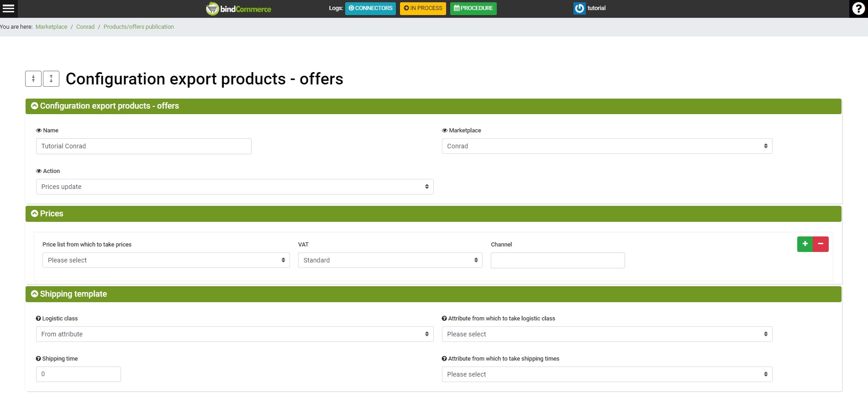
Task: Click the Logistic class help icon
Action: coord(38,319)
